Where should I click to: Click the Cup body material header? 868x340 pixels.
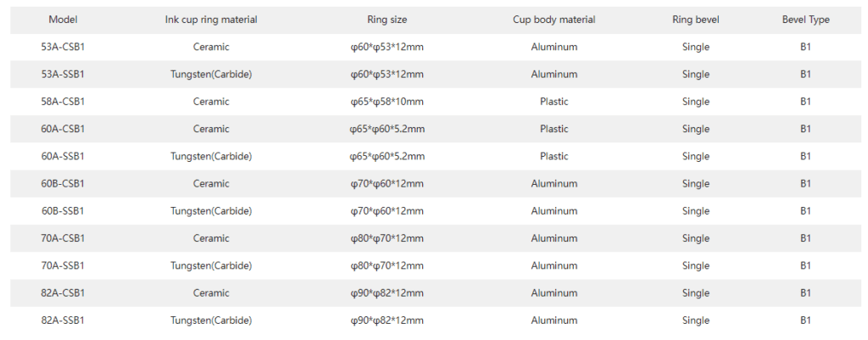click(554, 20)
